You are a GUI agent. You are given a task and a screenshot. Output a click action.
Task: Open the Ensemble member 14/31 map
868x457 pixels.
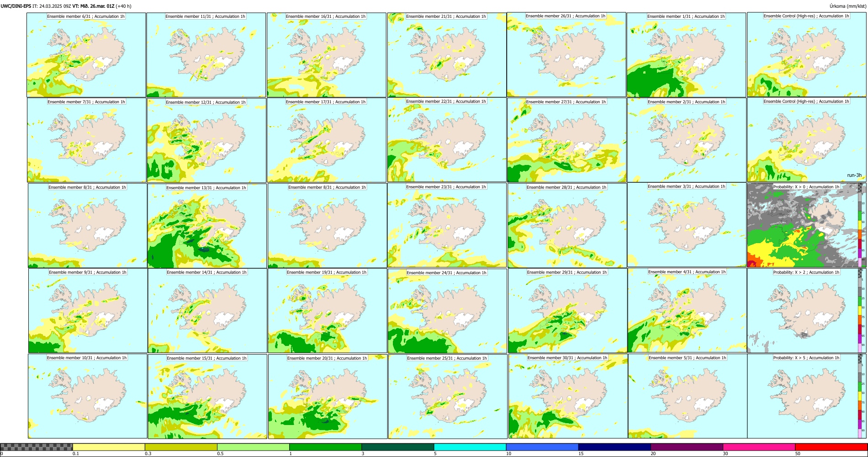(x=207, y=311)
